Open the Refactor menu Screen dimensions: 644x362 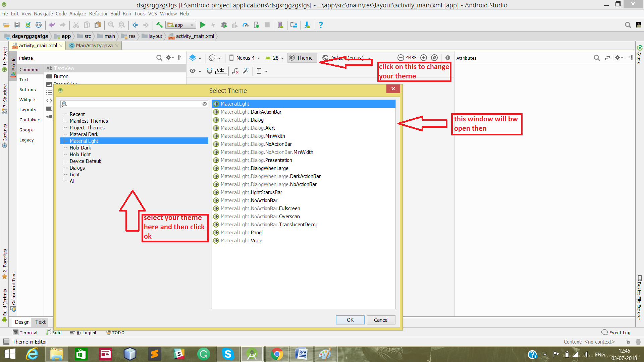click(x=98, y=14)
